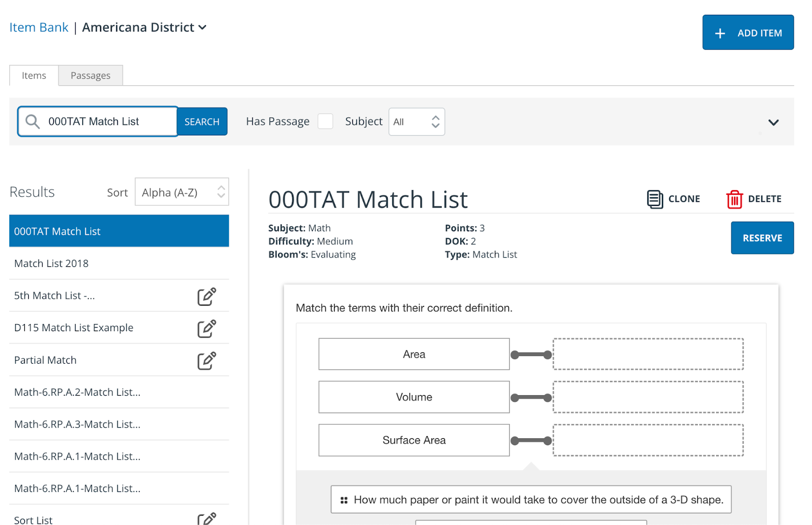Click the drag handle on the surface area definition
812x525 pixels.
click(344, 500)
